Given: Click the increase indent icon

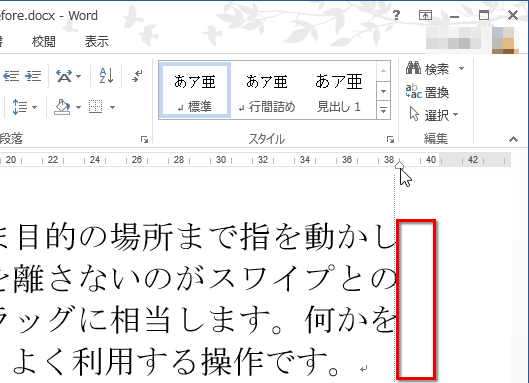Looking at the screenshot, I should pyautogui.click(x=33, y=76).
